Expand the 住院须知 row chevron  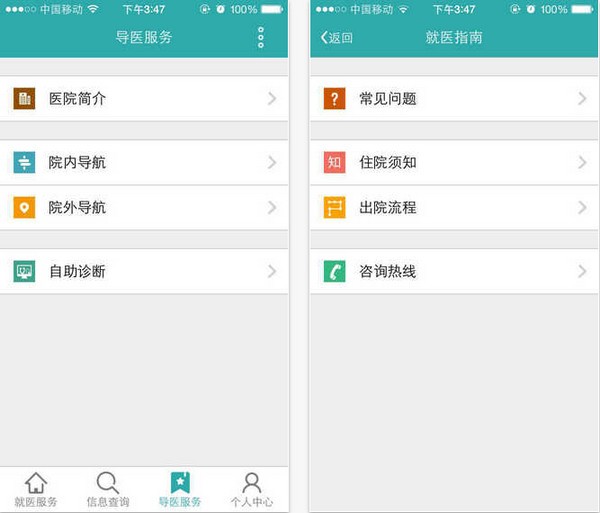[582, 163]
